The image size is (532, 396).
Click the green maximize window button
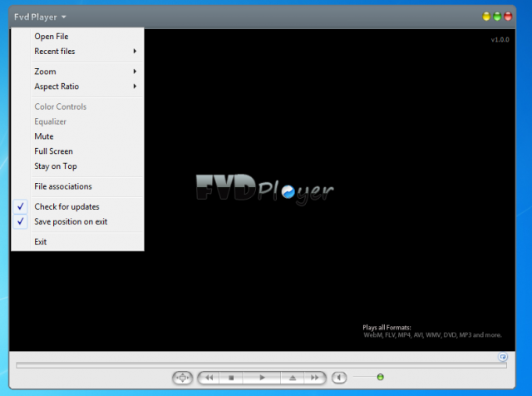click(x=497, y=17)
